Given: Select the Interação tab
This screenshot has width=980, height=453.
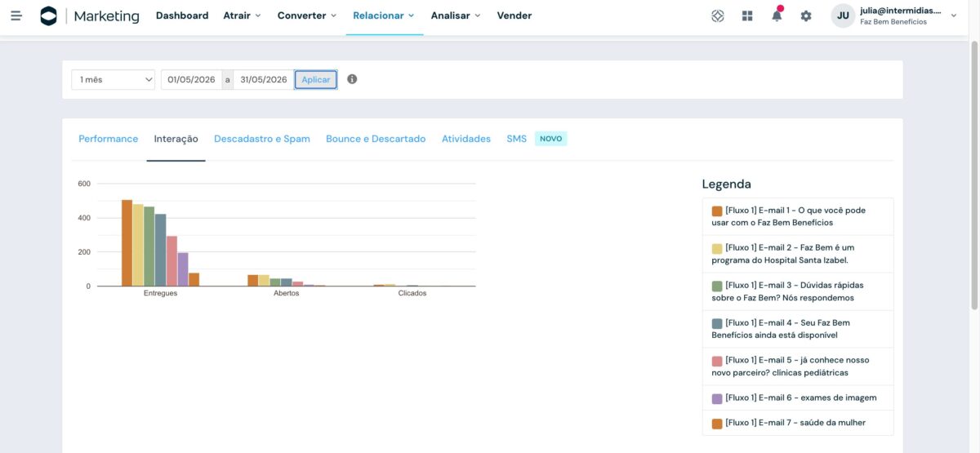Looking at the screenshot, I should click(x=176, y=139).
